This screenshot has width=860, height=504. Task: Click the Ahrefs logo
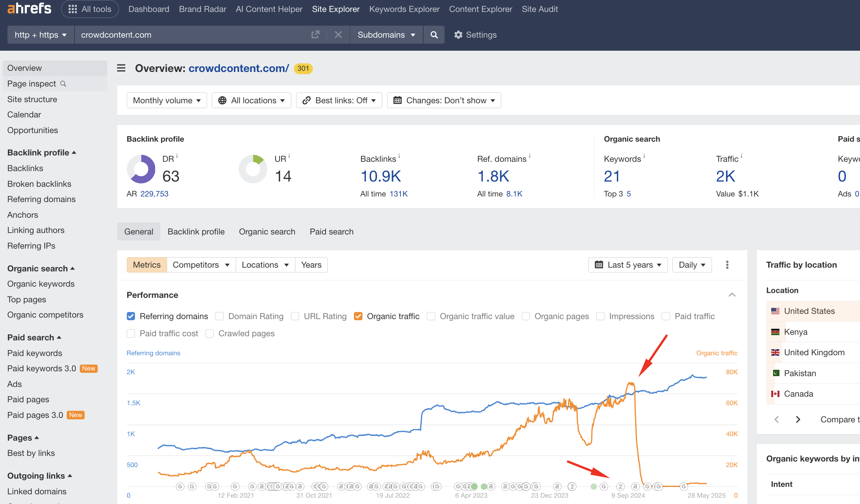[29, 8]
